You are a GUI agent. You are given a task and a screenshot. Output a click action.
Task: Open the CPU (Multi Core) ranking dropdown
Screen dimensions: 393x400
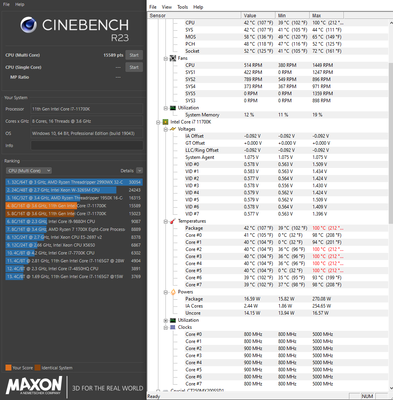click(29, 171)
